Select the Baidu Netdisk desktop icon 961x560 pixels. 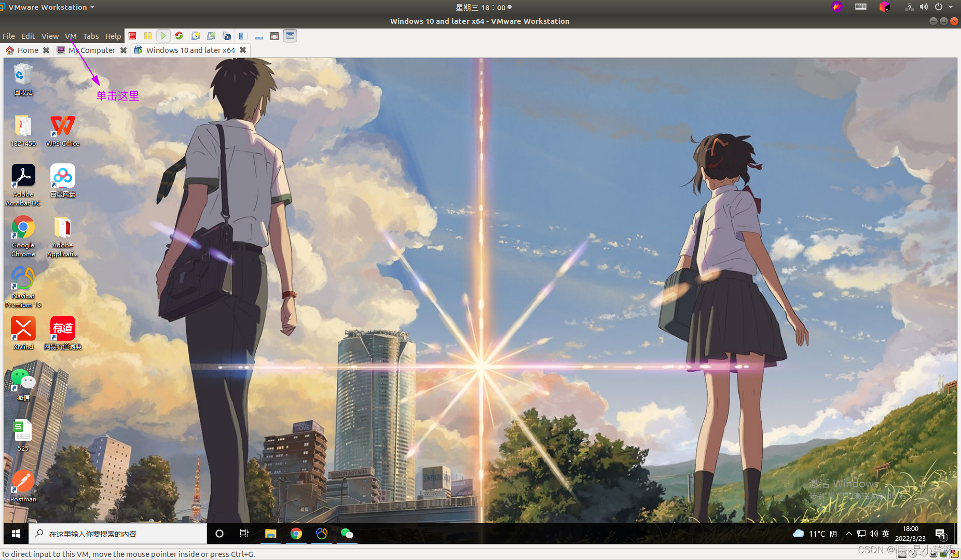62,180
